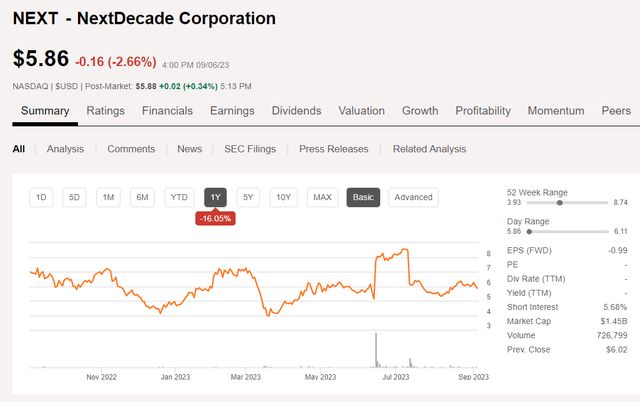Open the Dividends tab
640x402 pixels.
coord(296,111)
